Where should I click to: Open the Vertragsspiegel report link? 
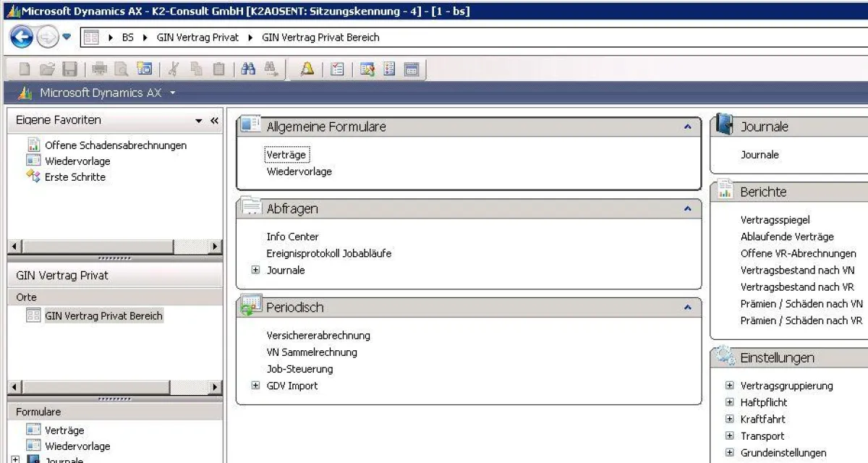pyautogui.click(x=775, y=220)
